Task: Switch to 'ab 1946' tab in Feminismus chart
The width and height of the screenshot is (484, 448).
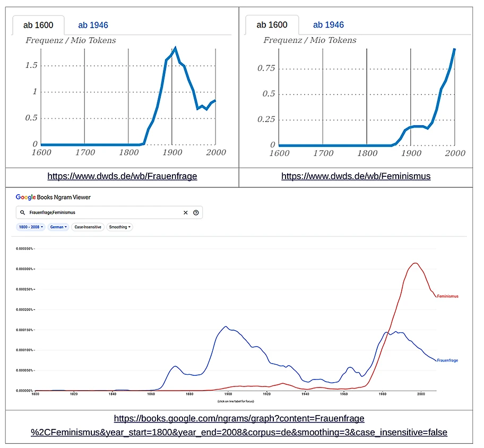Action: click(328, 25)
